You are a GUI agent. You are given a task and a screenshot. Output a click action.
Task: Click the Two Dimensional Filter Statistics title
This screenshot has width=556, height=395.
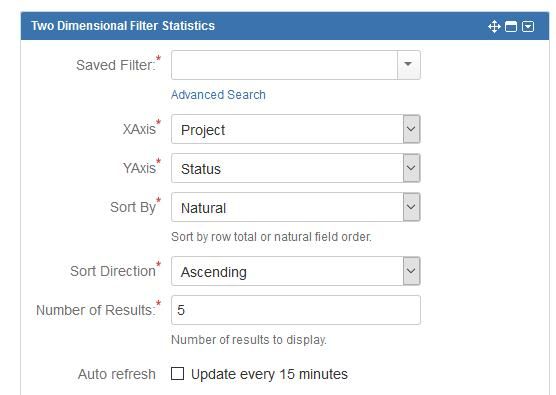tap(123, 26)
